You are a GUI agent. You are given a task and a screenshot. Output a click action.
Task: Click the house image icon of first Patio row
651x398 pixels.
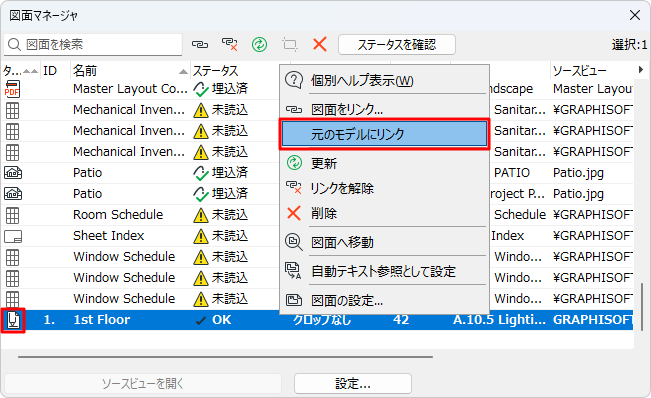(x=13, y=173)
